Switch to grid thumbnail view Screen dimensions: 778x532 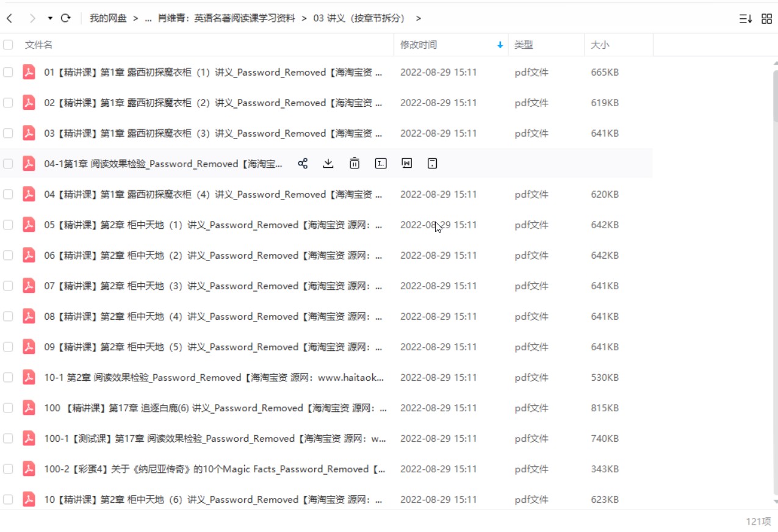[767, 19]
